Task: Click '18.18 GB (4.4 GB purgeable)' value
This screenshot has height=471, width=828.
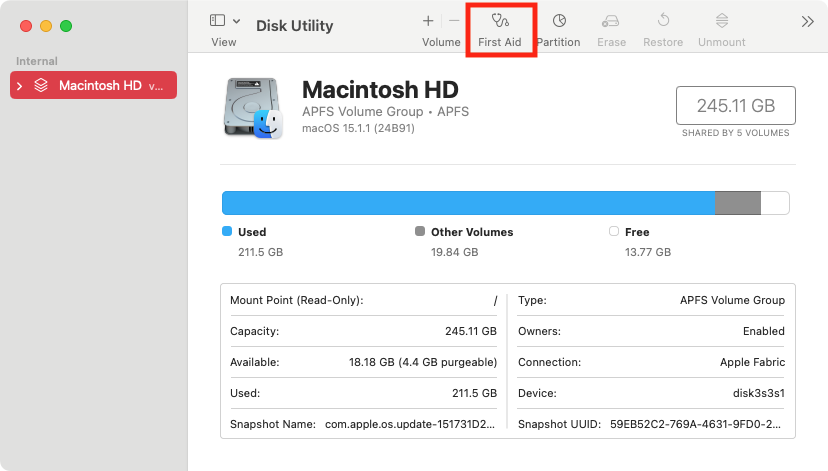Action: 423,362
